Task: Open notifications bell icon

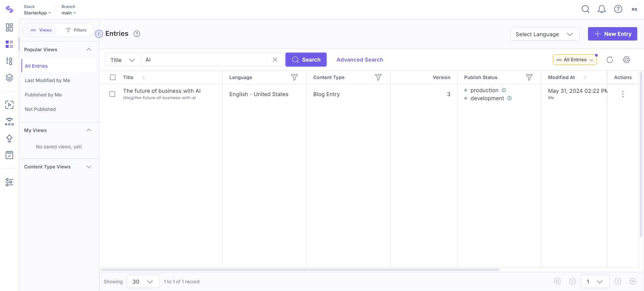Action: [602, 9]
